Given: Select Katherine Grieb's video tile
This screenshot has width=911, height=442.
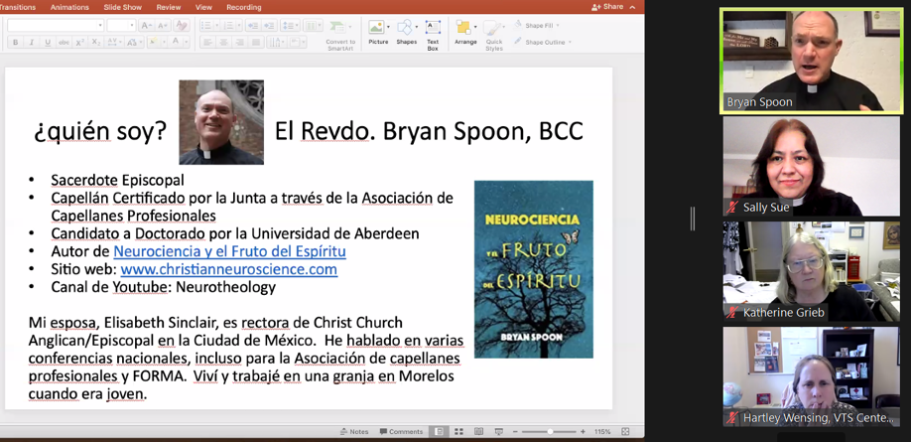Looking at the screenshot, I should click(x=797, y=270).
